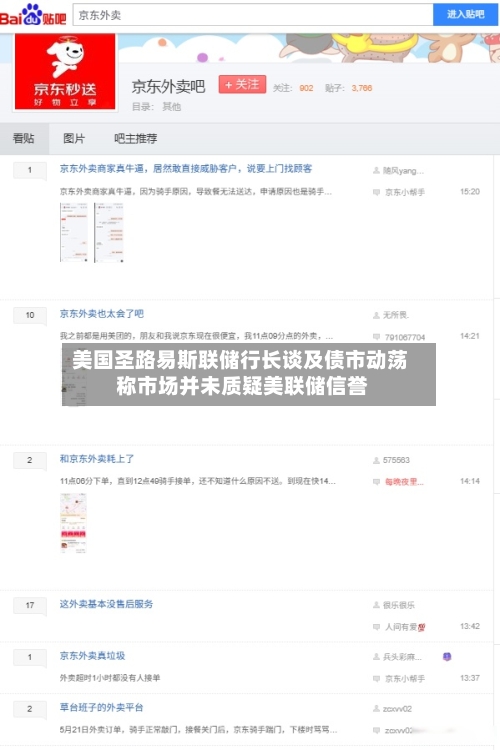Image resolution: width=500 pixels, height=750 pixels.
Task: Click timestamp 14:14
Action: tap(469, 481)
